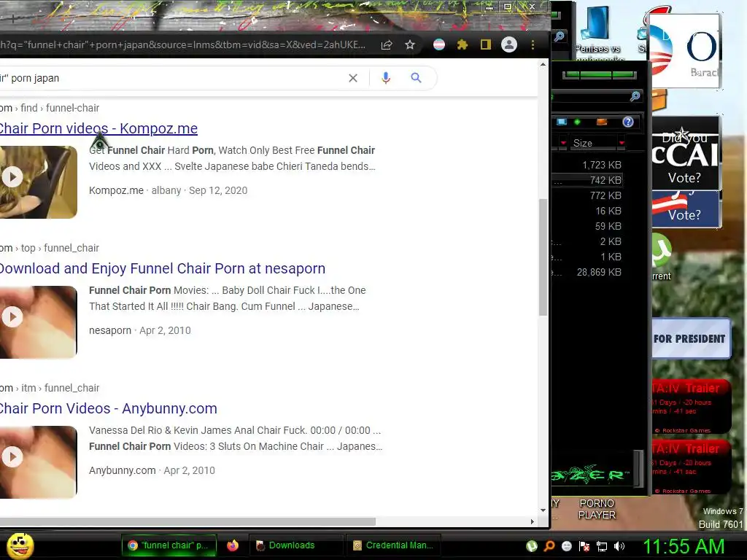Open the striped flag browser extension icon
Viewport: 747px width, 560px height.
click(x=438, y=44)
